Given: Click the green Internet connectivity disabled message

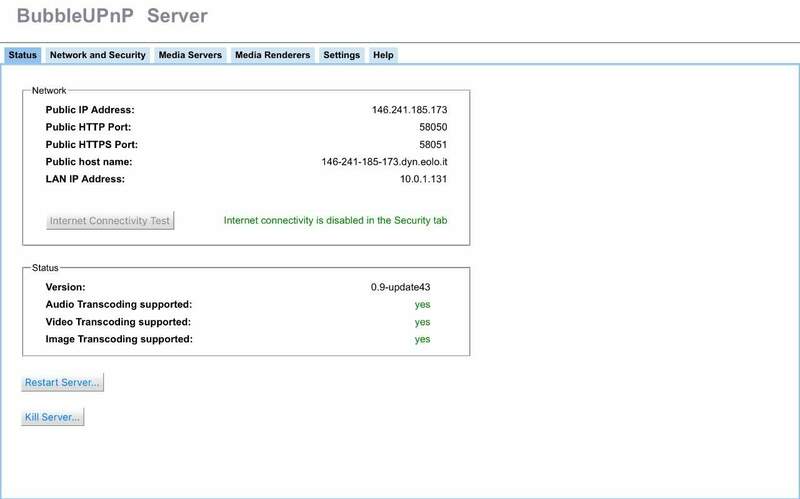Looking at the screenshot, I should 335,220.
